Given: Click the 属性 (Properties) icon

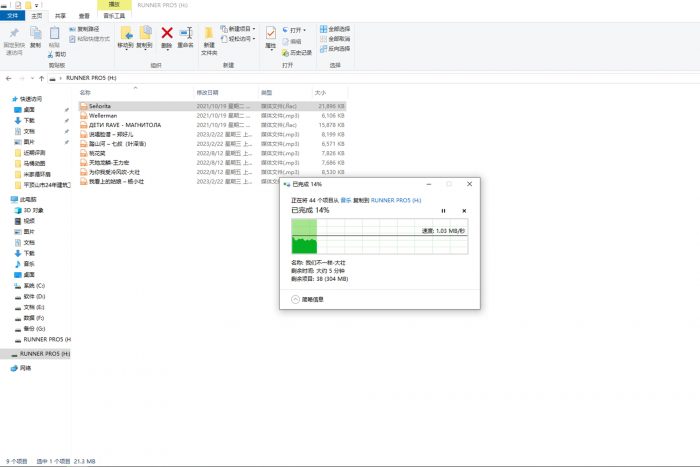Looking at the screenshot, I should click(x=270, y=36).
